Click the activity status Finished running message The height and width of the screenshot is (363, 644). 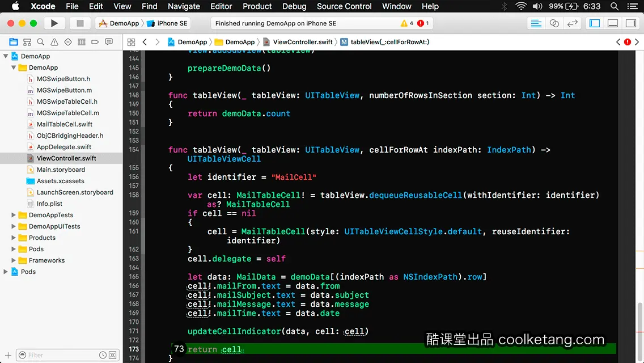point(276,23)
